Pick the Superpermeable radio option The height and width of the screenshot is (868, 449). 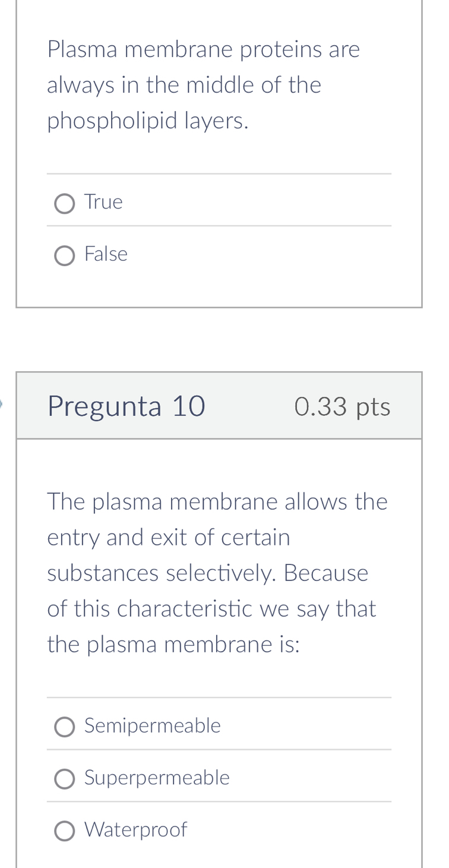[x=64, y=779]
